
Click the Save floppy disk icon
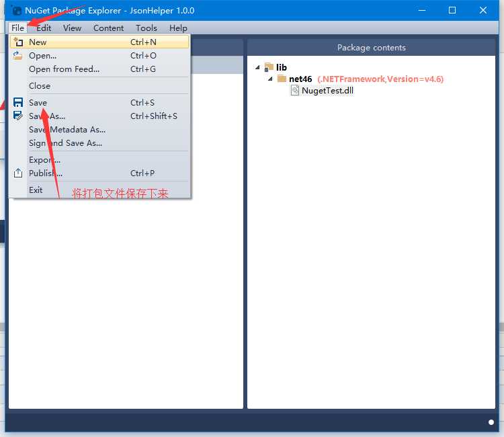(x=18, y=103)
